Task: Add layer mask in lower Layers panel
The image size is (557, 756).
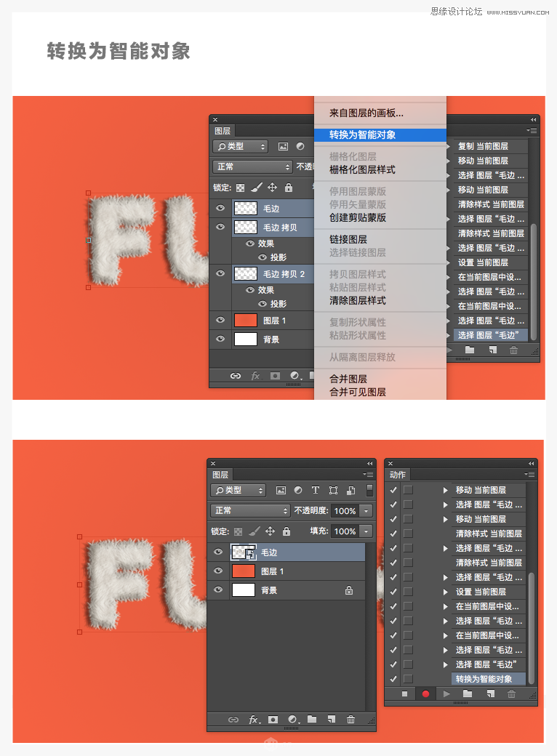Action: click(x=273, y=720)
